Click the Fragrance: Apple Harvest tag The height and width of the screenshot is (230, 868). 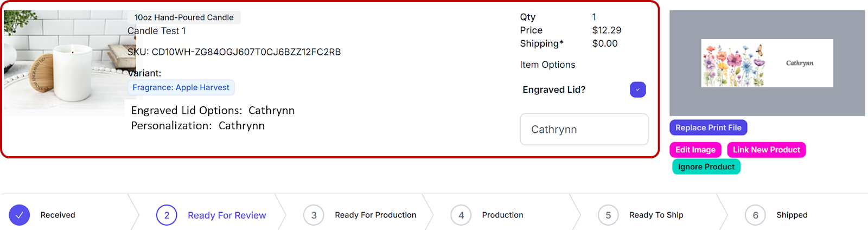click(x=181, y=87)
